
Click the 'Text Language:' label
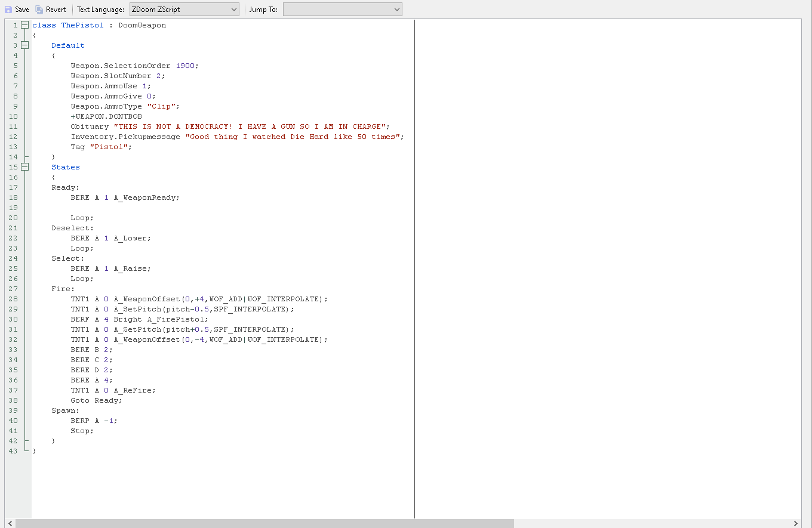(100, 10)
